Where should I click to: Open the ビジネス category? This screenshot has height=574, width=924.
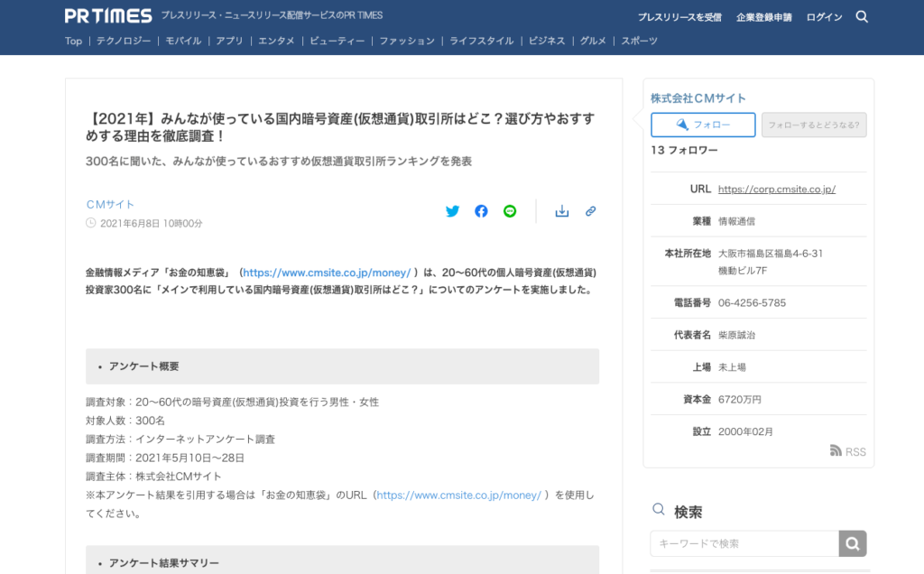coord(547,41)
